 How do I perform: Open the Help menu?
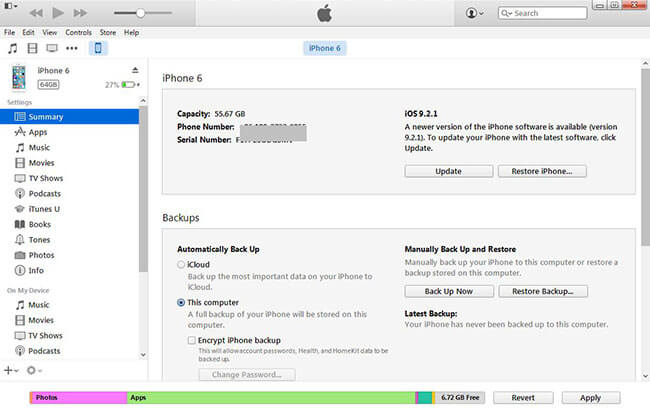click(131, 32)
